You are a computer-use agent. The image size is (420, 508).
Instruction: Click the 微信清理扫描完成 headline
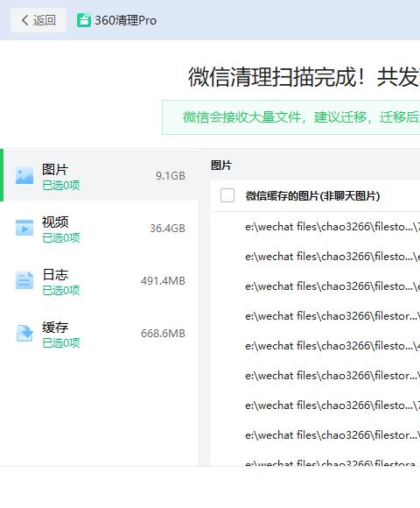click(304, 77)
